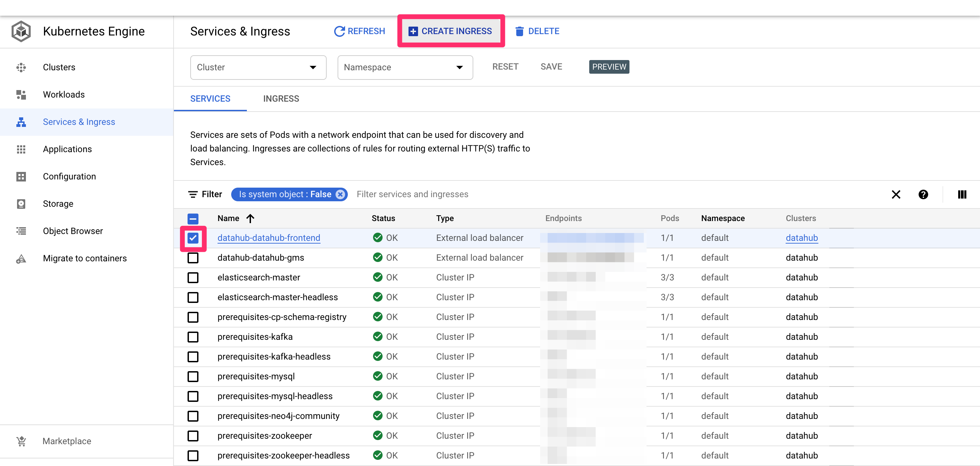Click the Create Ingress button
This screenshot has height=466, width=980.
pyautogui.click(x=450, y=31)
